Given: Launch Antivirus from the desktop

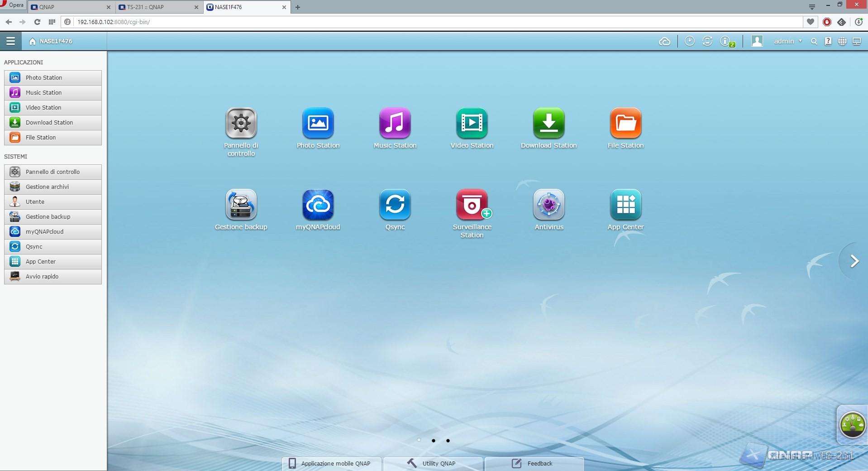Looking at the screenshot, I should pyautogui.click(x=548, y=205).
